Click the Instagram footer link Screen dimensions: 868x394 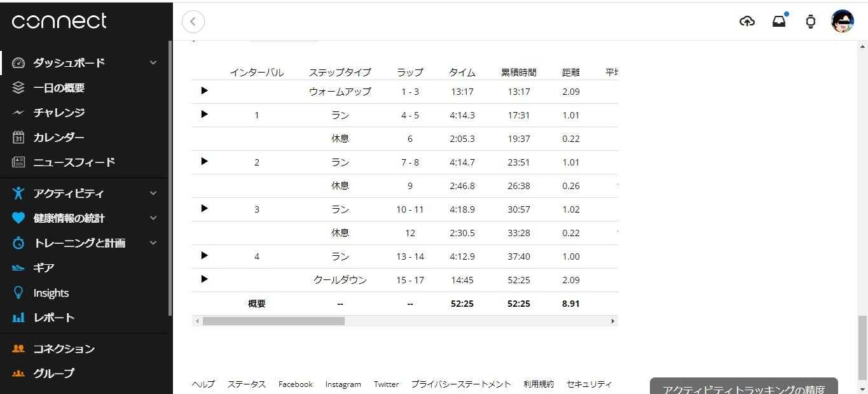tap(343, 384)
